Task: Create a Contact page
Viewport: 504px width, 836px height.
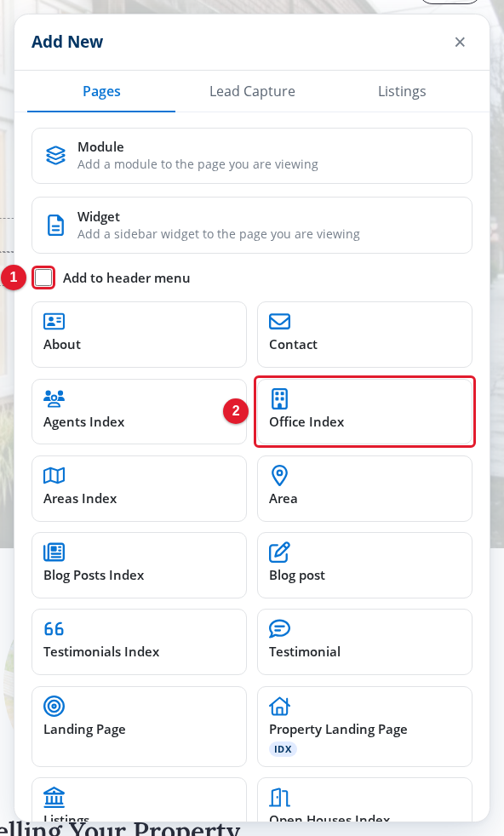Action: (x=364, y=335)
